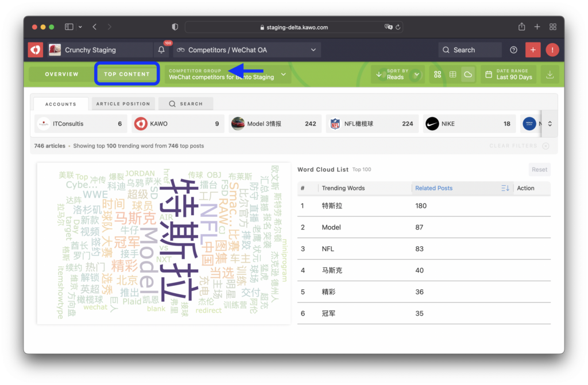Click the privacy shield icon in Safari
This screenshot has height=385, width=588.
point(175,27)
